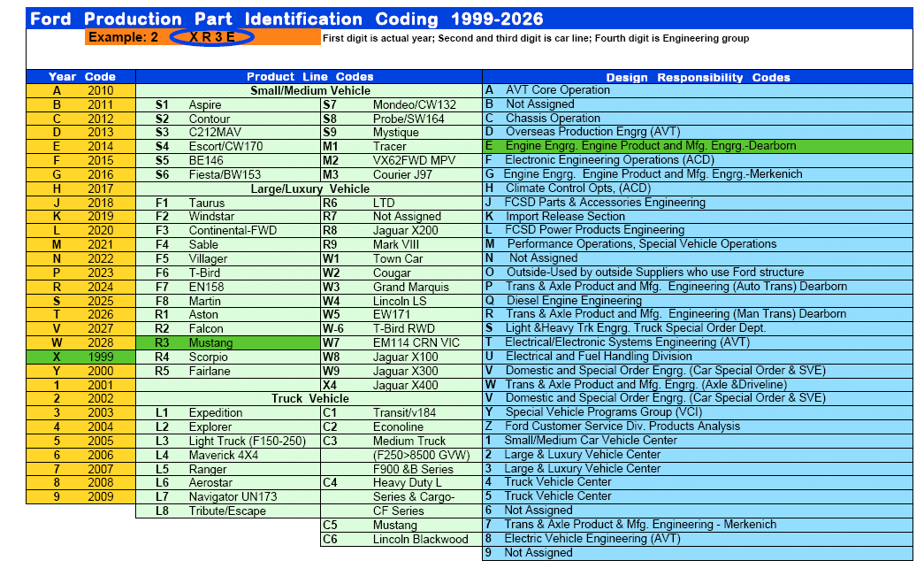Select the "Town Car" cell

point(398,259)
